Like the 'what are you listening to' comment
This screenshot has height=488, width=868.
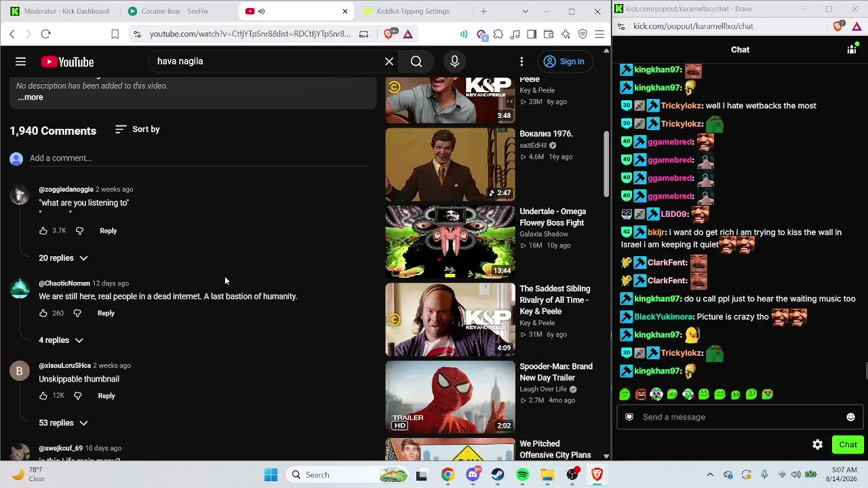(43, 231)
